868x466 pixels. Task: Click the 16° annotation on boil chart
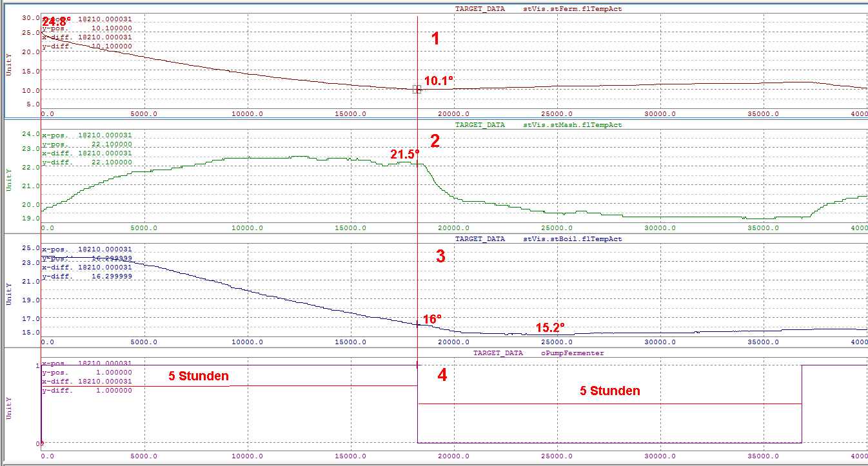click(x=432, y=320)
